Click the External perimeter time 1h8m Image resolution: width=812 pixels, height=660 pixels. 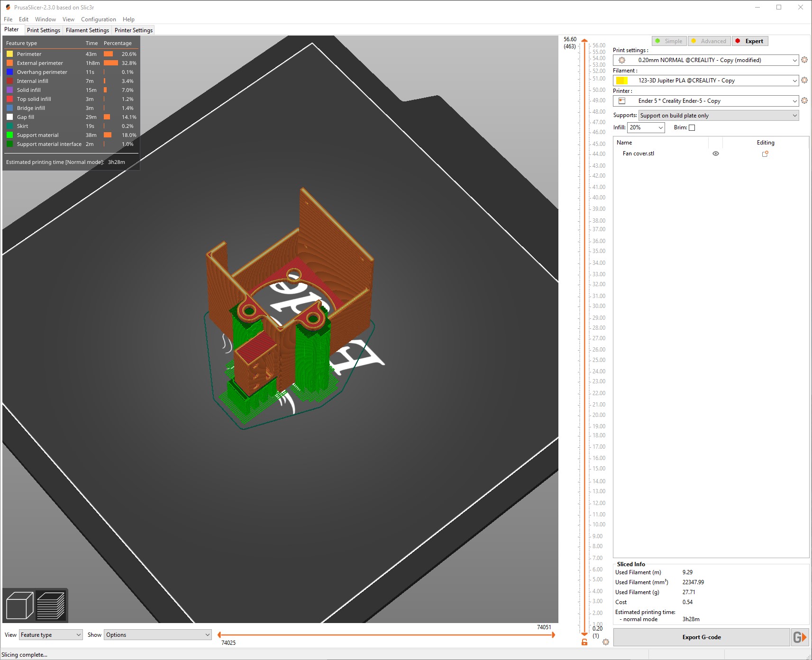click(x=92, y=63)
